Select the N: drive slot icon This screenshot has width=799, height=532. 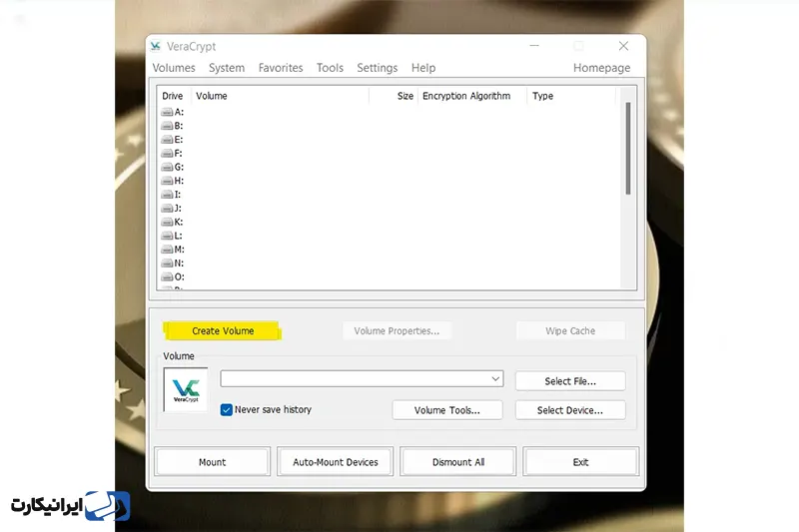(x=167, y=264)
